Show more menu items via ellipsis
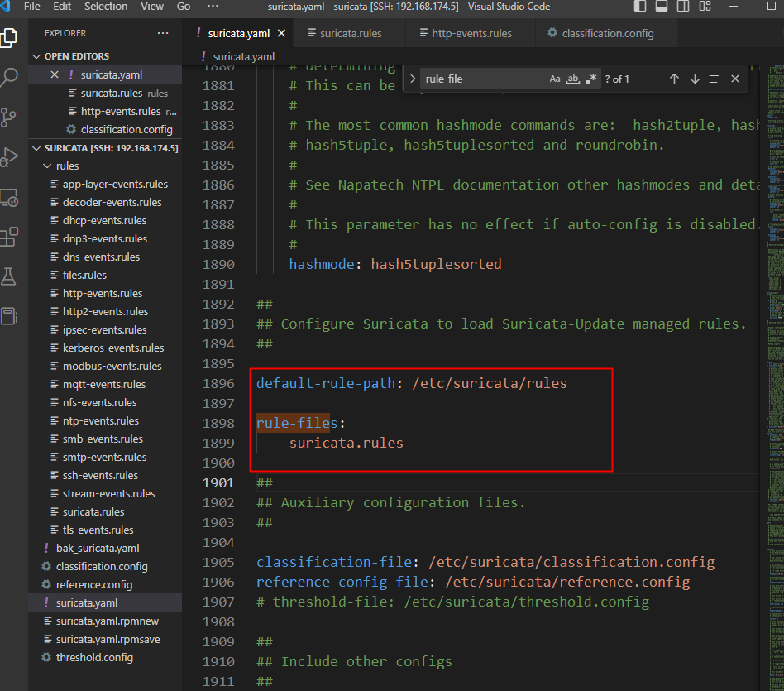This screenshot has width=784, height=691. click(x=213, y=7)
